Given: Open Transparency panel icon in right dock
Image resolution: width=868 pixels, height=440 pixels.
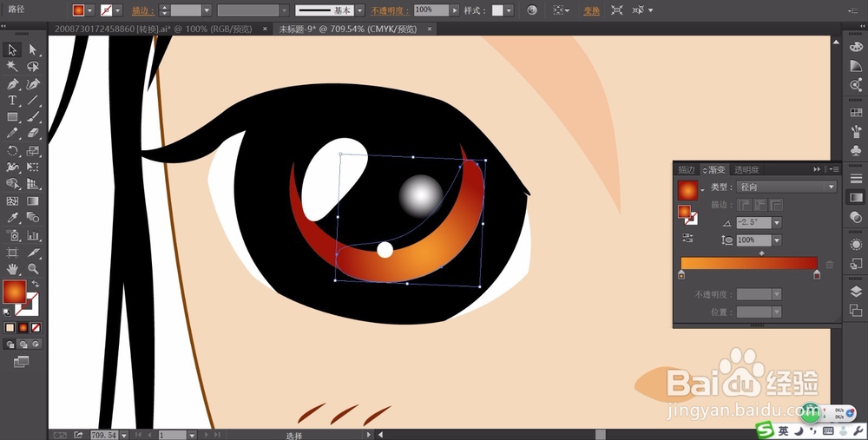Looking at the screenshot, I should 856,218.
